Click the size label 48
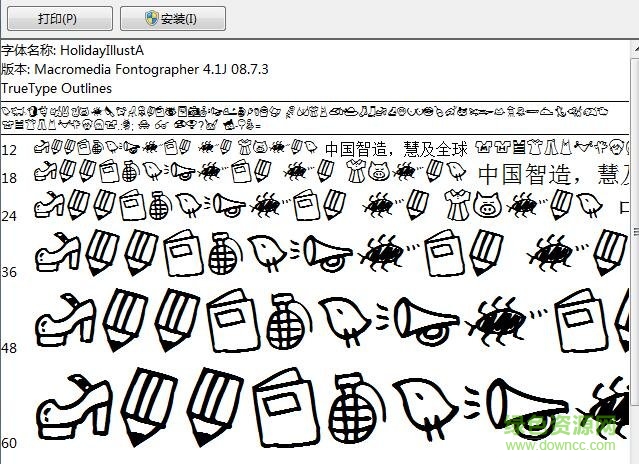Image resolution: width=639 pixels, height=464 pixels. (x=9, y=348)
